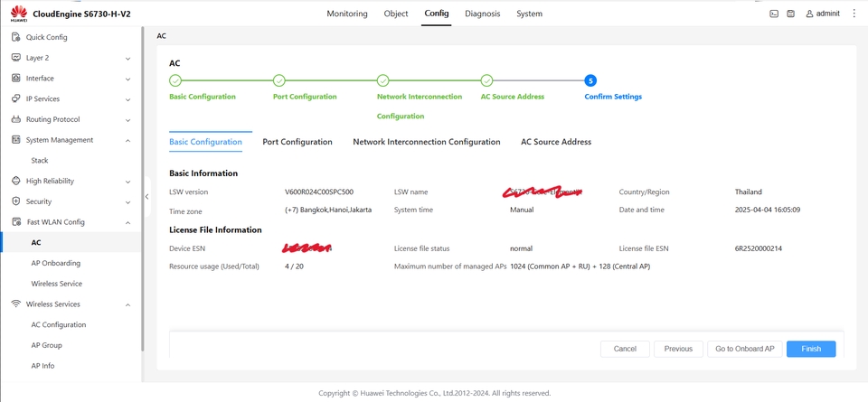The image size is (868, 402).
Task: Click the time zone value Bangkok,Hanoi,Jakarta
Action: (328, 210)
